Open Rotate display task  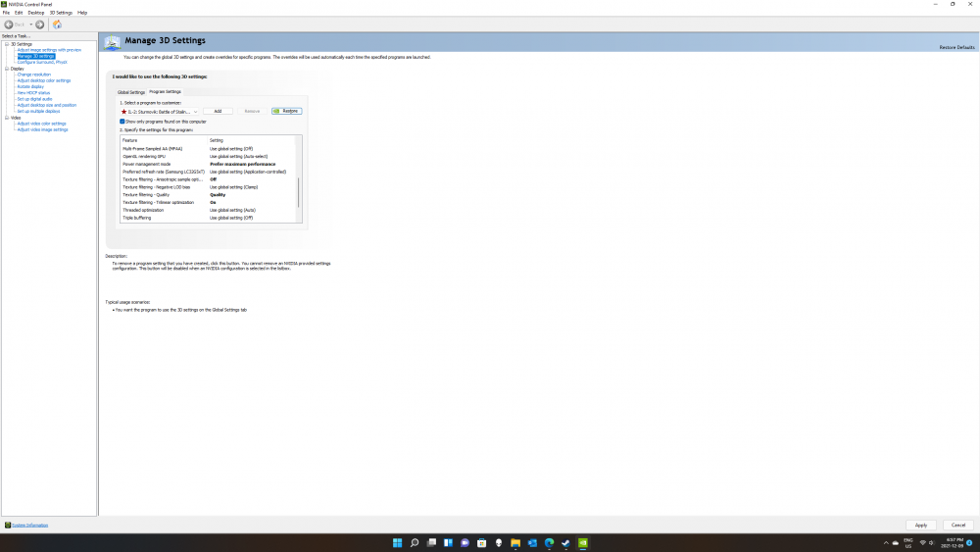pos(30,87)
